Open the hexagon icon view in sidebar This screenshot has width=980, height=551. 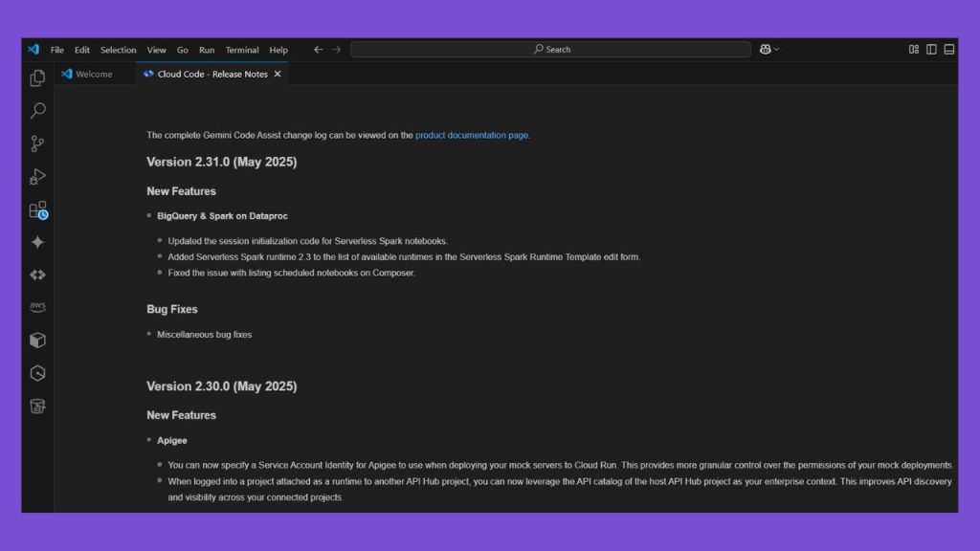click(37, 373)
